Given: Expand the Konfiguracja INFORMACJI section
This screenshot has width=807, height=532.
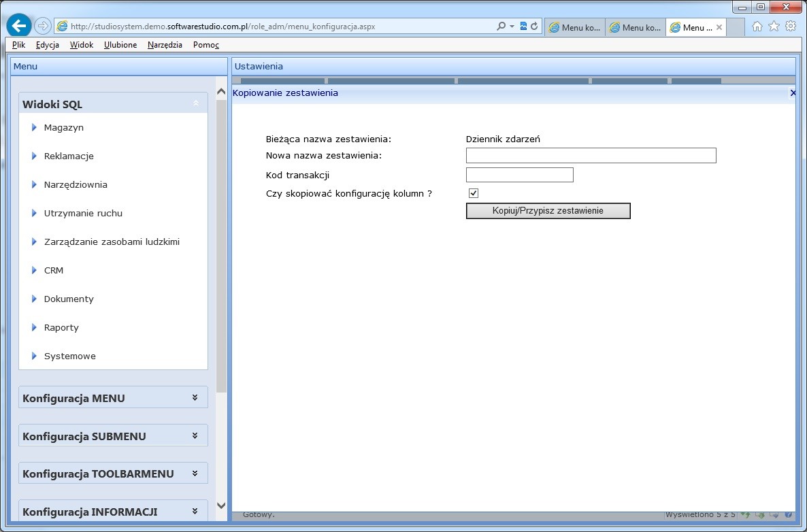Looking at the screenshot, I should (x=195, y=512).
